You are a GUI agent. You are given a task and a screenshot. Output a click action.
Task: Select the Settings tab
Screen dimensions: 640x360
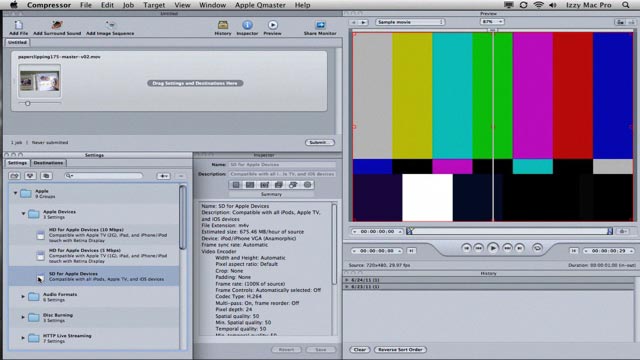pos(17,163)
